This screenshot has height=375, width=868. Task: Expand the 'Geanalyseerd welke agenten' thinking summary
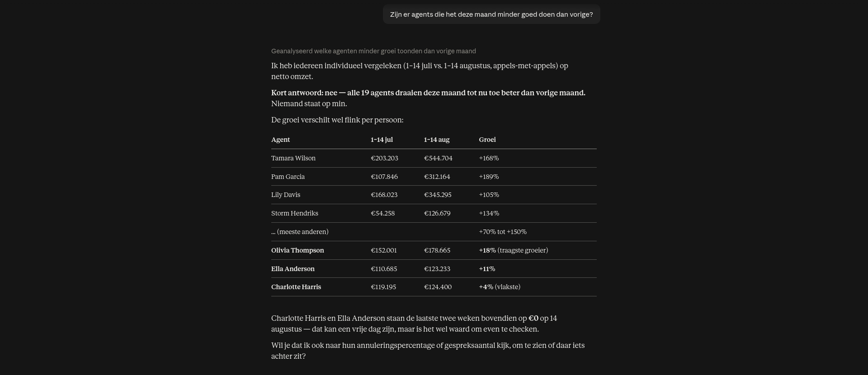(373, 51)
